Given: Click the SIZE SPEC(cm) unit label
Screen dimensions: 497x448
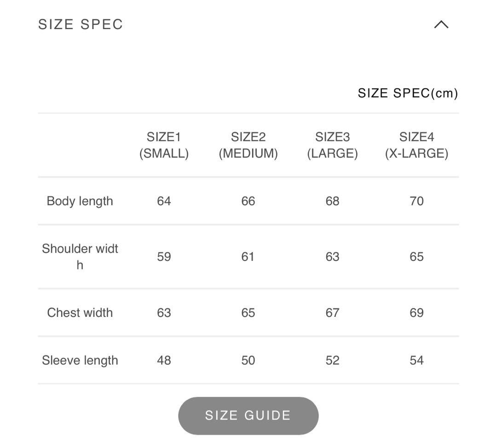Looking at the screenshot, I should pos(408,93).
